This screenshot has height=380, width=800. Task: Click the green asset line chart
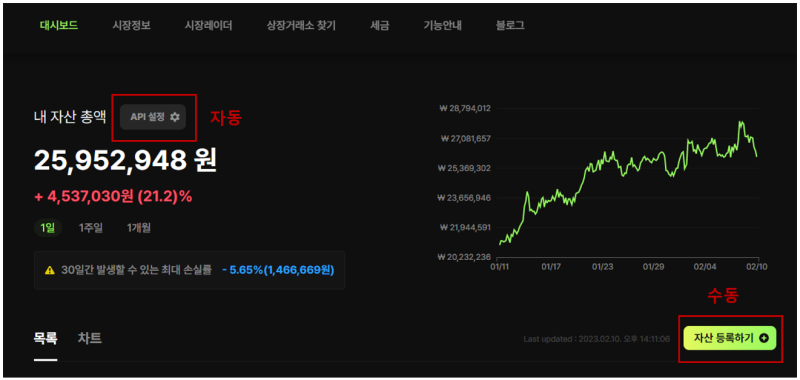pyautogui.click(x=628, y=182)
